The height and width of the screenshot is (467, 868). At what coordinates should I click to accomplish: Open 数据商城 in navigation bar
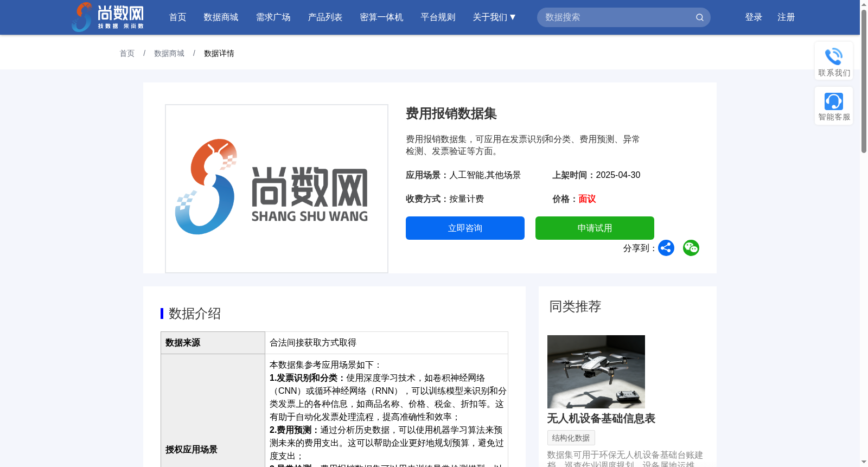point(221,17)
